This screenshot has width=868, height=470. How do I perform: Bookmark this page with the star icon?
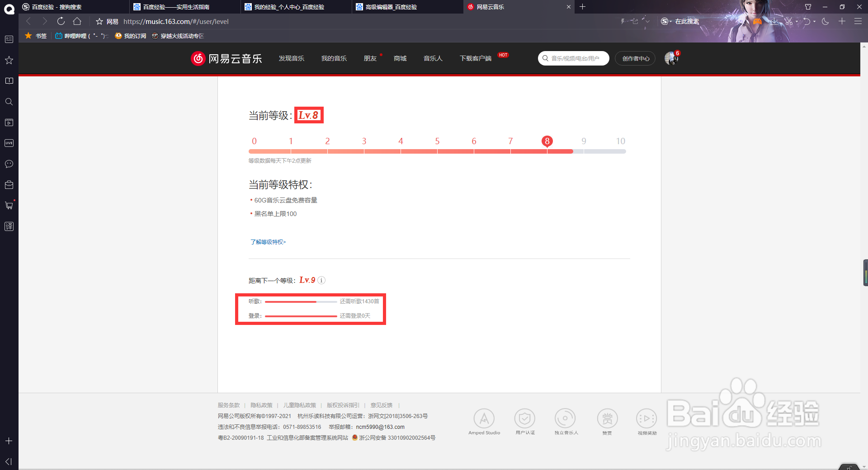click(x=99, y=21)
